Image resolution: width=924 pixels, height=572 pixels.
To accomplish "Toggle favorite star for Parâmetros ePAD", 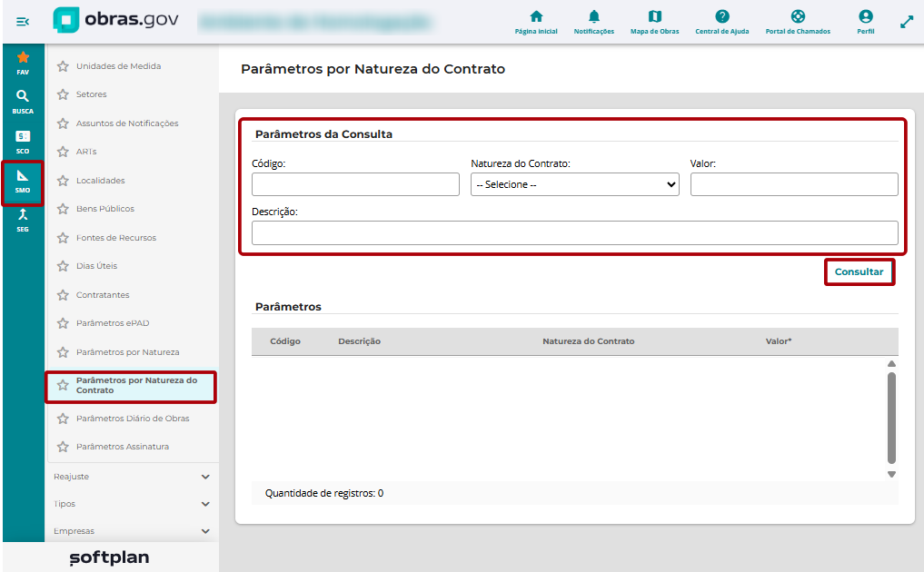I will [63, 323].
